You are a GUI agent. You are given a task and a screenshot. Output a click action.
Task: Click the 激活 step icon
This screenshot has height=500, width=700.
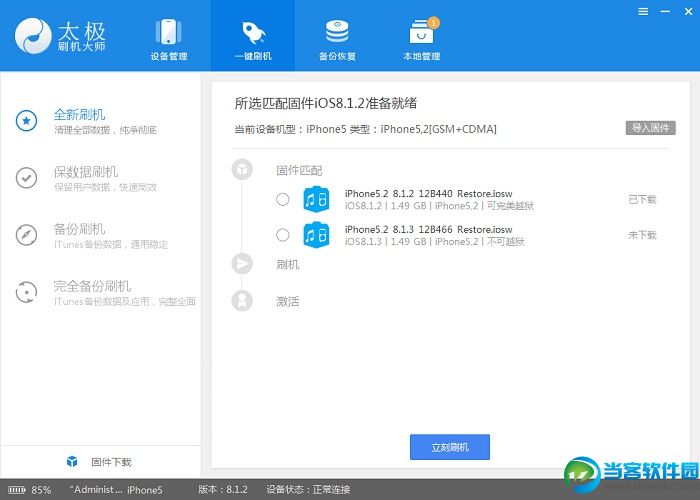coord(242,301)
